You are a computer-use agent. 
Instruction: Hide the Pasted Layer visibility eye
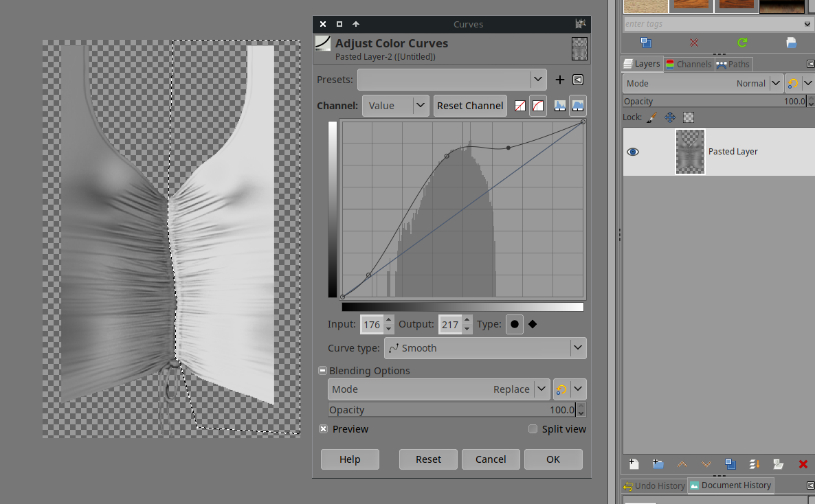click(633, 152)
